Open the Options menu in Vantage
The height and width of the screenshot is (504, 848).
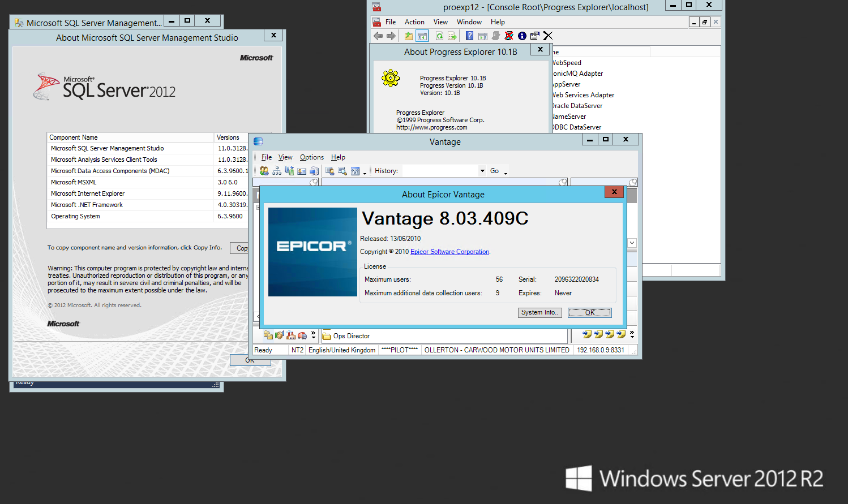[x=312, y=157]
